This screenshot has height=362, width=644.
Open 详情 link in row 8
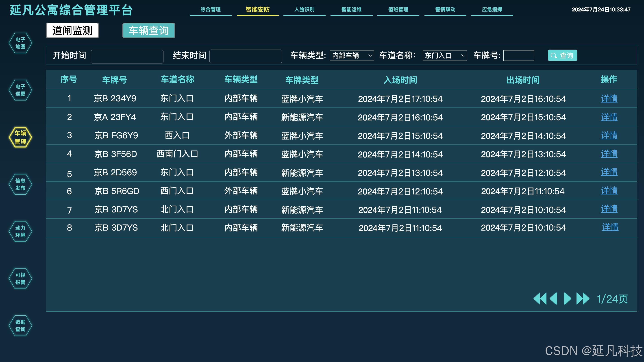[610, 227]
